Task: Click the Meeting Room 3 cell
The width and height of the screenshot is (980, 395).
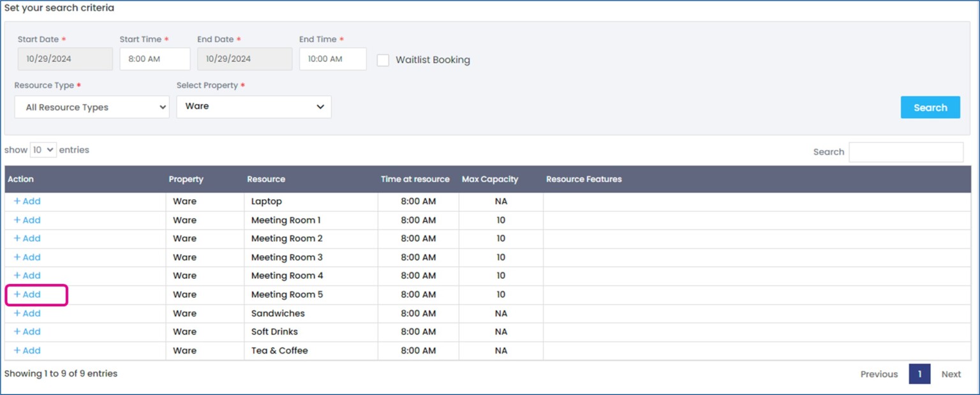Action: (x=311, y=257)
